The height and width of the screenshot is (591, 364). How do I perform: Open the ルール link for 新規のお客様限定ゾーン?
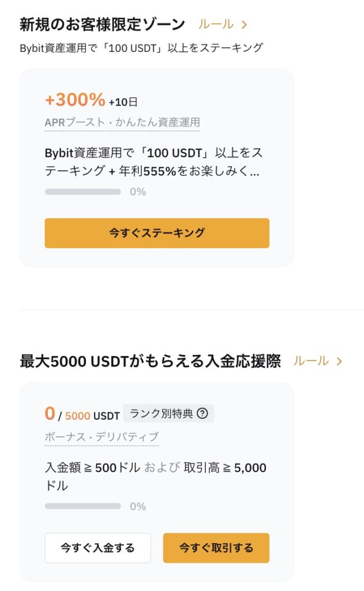(216, 24)
